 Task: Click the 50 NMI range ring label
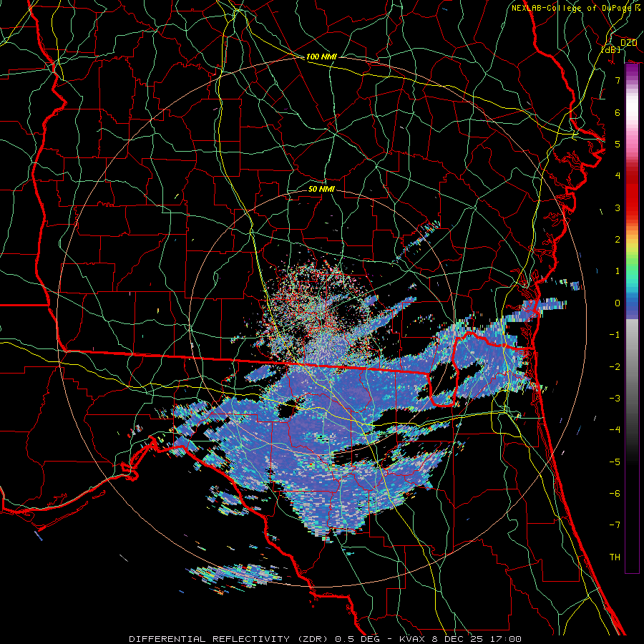pos(321,189)
